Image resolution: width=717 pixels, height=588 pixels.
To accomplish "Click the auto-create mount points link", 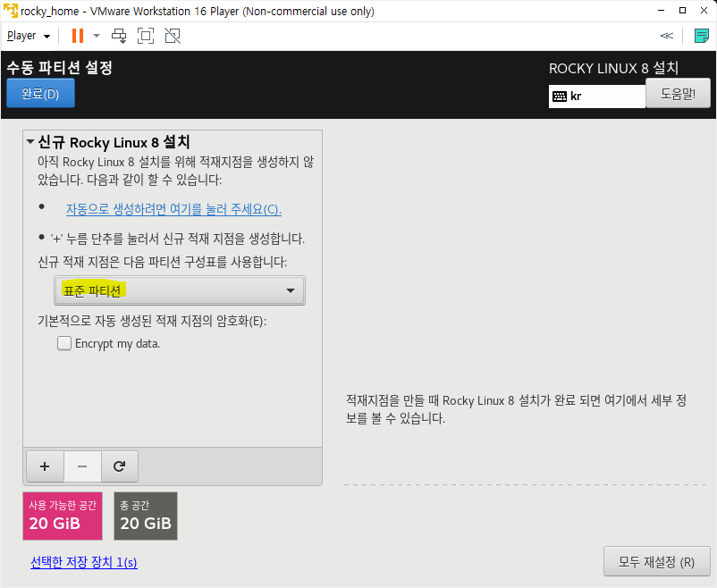I will point(173,209).
